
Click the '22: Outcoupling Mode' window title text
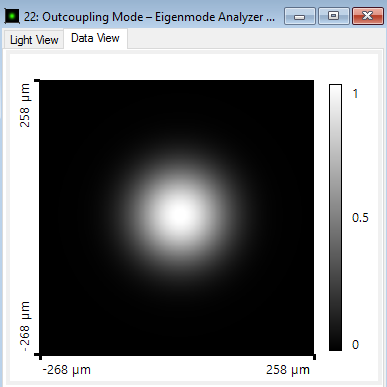coord(149,17)
